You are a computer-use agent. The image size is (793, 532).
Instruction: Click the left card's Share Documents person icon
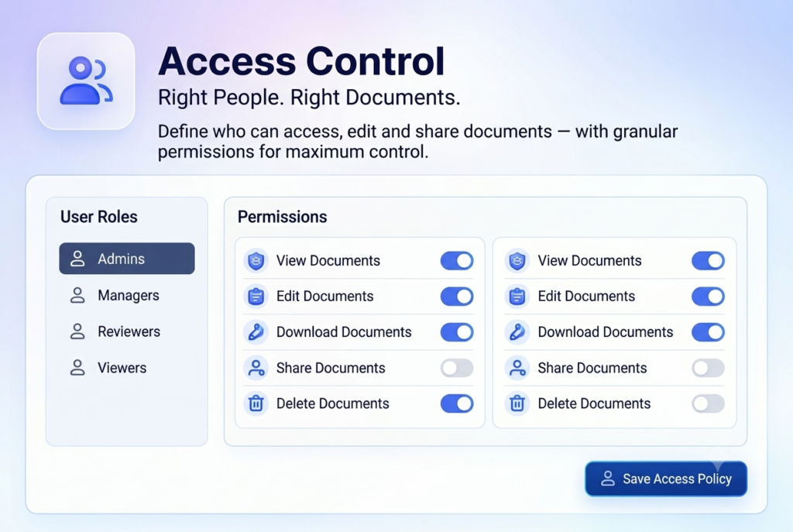tap(256, 368)
